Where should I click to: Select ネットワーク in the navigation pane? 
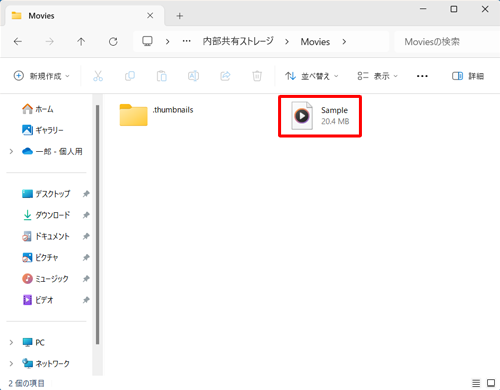pos(46,363)
